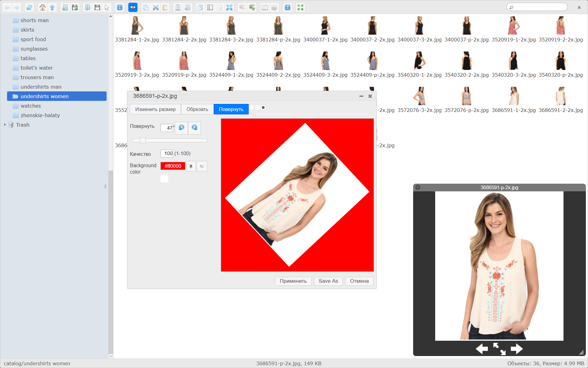Click the rotate clockwise icon
Image resolution: width=588 pixels, height=368 pixels.
194,128
